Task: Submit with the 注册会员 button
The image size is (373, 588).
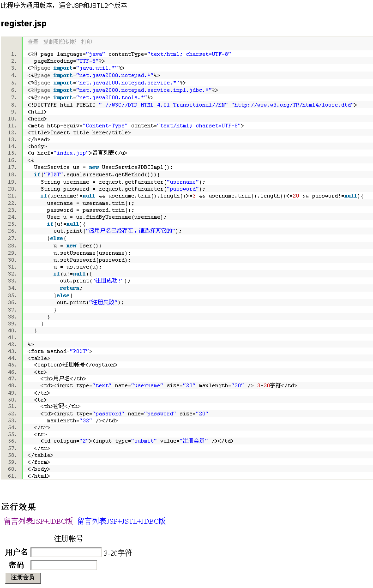Action: pyautogui.click(x=23, y=578)
